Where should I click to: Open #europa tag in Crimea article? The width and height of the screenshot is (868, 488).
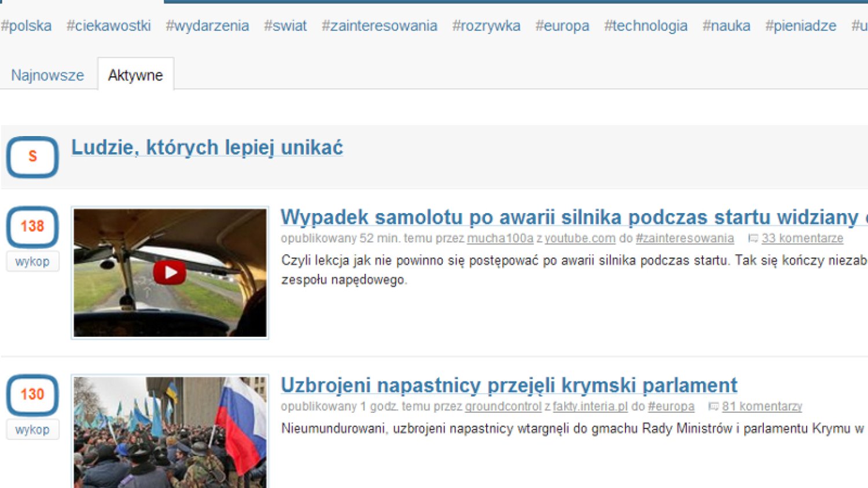pyautogui.click(x=671, y=407)
